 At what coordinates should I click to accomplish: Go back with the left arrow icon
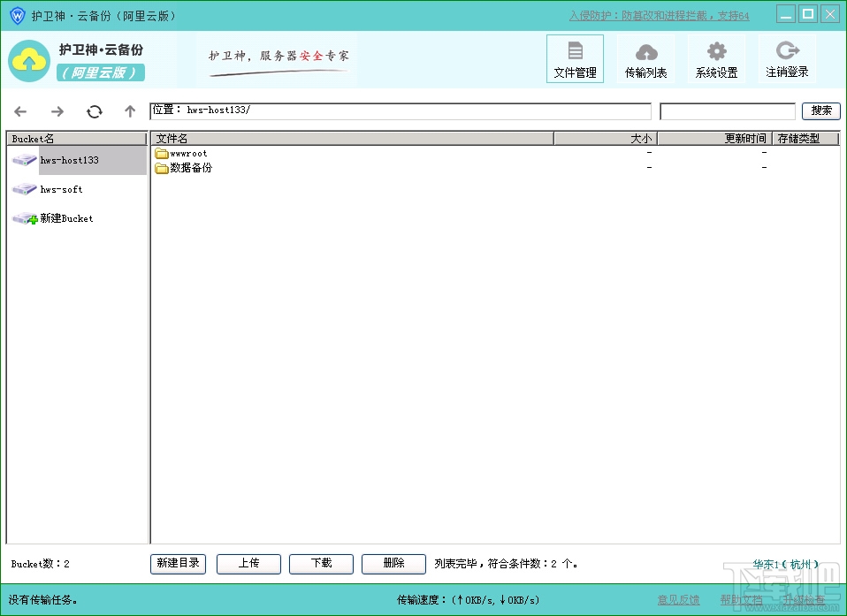pos(20,111)
